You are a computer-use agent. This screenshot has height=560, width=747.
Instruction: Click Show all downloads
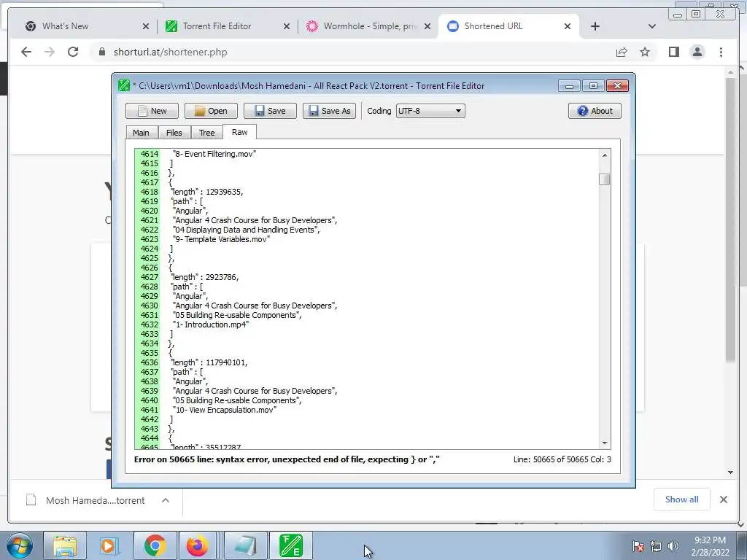[682, 499]
